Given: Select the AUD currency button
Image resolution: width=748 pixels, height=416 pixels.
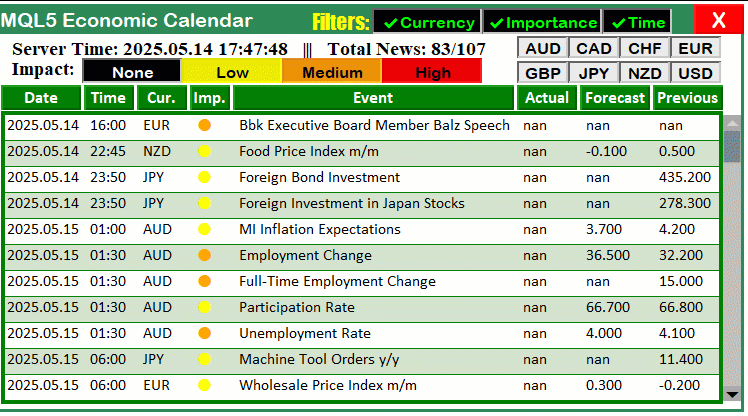Looking at the screenshot, I should tap(542, 48).
